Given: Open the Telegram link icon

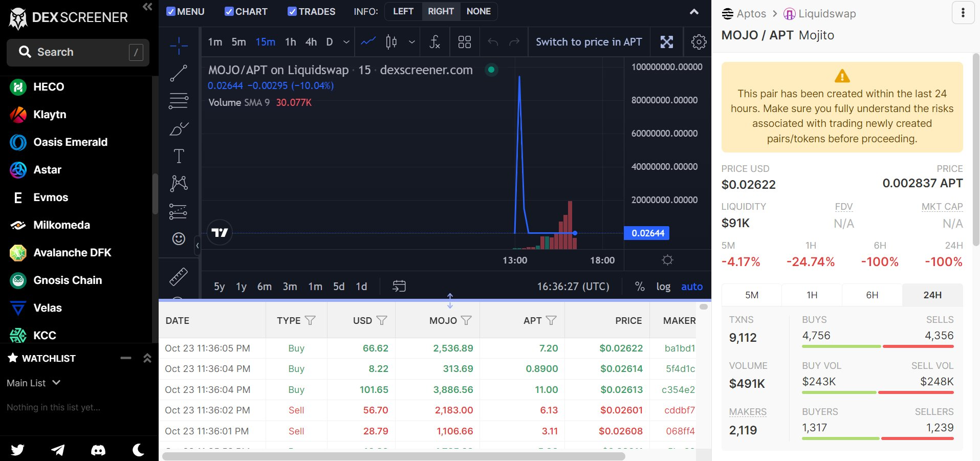Looking at the screenshot, I should 58,450.
